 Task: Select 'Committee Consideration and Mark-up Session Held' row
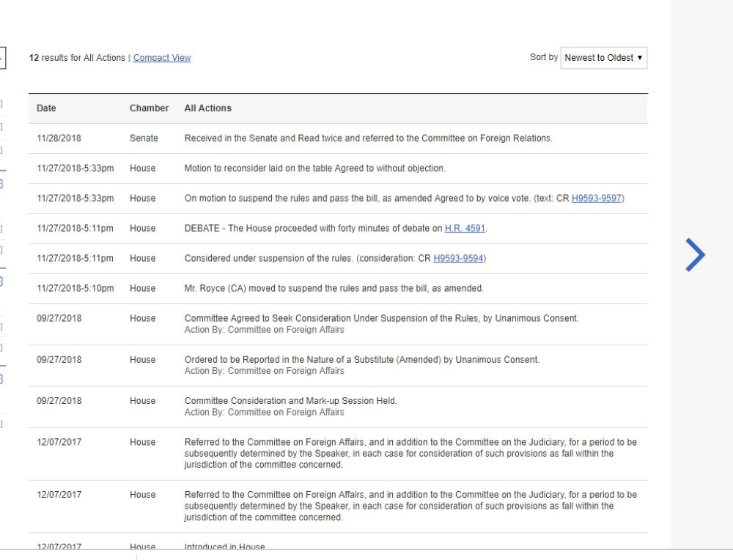[290, 401]
